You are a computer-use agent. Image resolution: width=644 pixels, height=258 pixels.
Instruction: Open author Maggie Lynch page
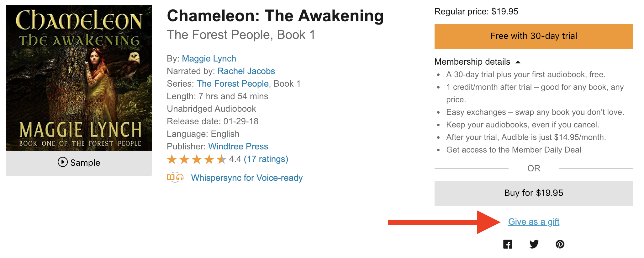[x=209, y=59]
